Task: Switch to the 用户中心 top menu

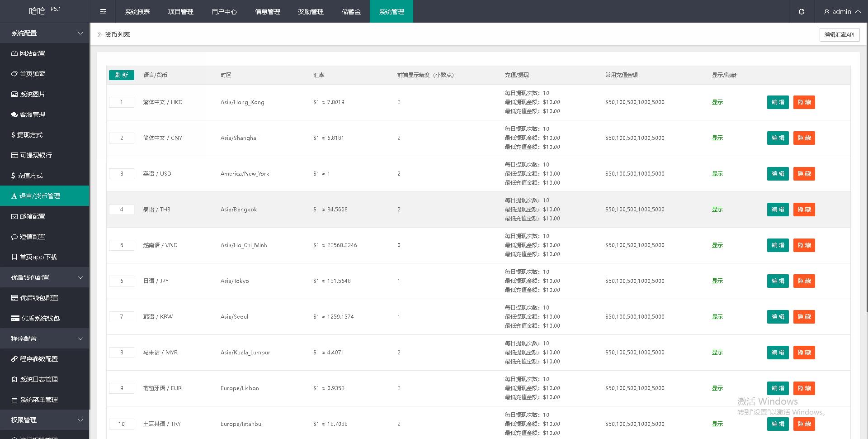Action: pos(224,12)
